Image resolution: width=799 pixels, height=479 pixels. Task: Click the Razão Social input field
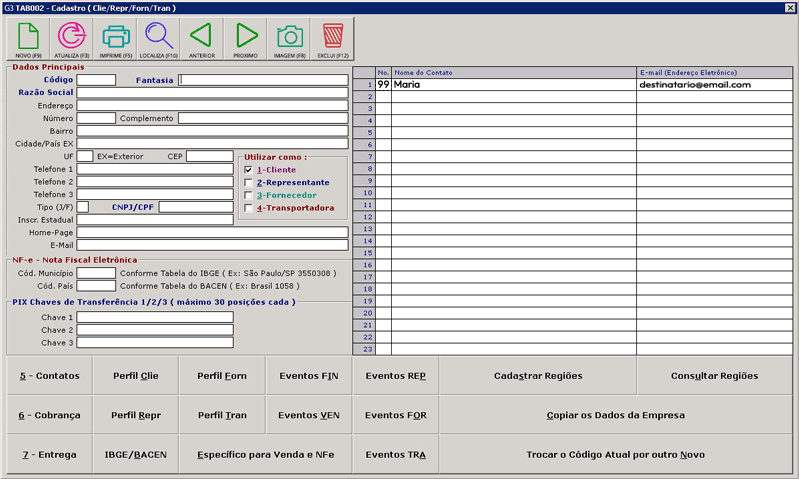point(212,92)
